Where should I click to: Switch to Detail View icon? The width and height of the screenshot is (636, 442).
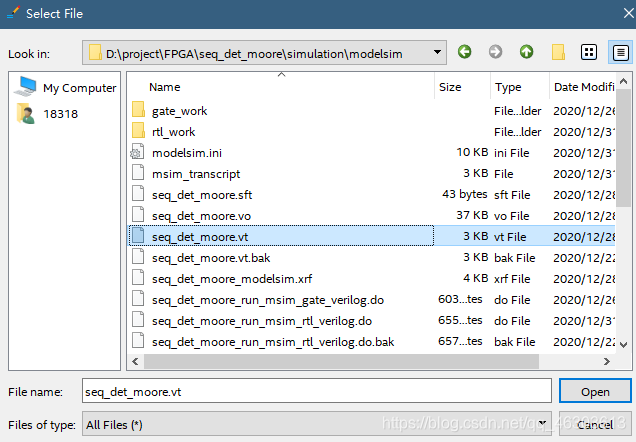620,52
